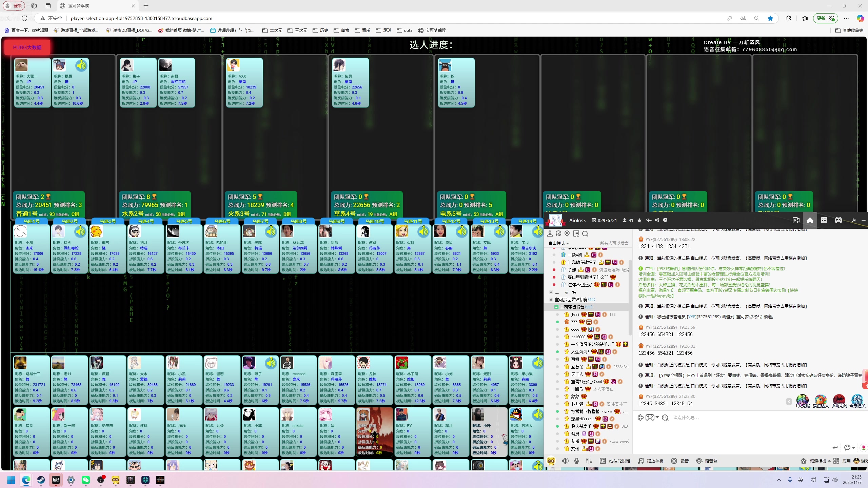Click the gamepad icon in the YY header
Image resolution: width=868 pixels, height=488 pixels.
click(838, 221)
